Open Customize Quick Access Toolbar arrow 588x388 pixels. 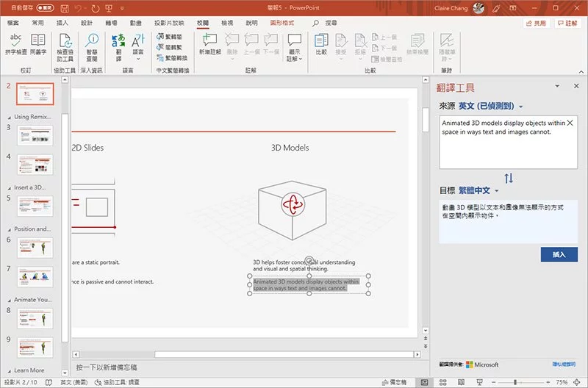point(122,8)
